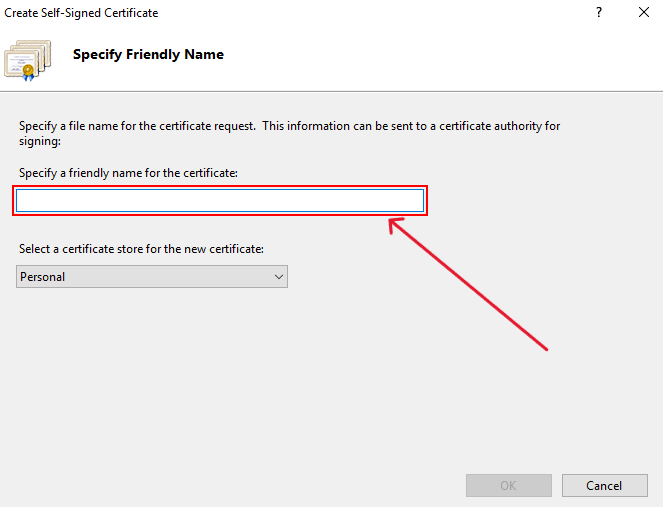Click the 'Specify Friendly Name' heading

[148, 55]
